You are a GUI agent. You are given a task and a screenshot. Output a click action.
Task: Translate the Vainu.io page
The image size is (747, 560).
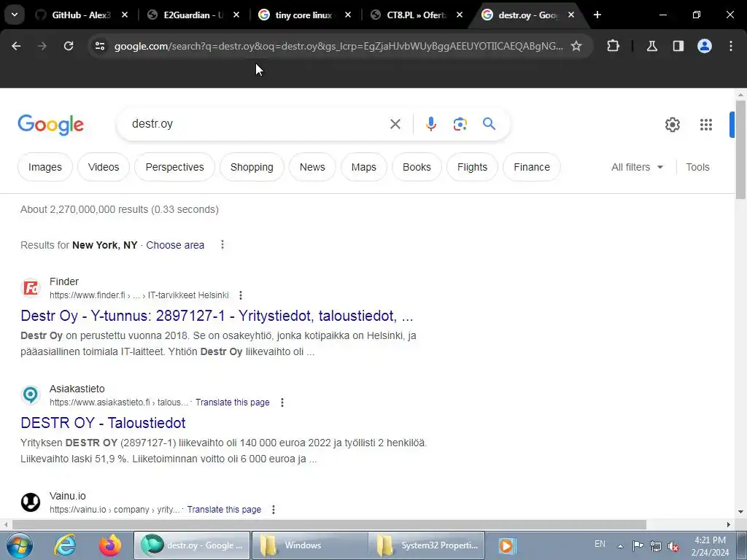(x=224, y=510)
